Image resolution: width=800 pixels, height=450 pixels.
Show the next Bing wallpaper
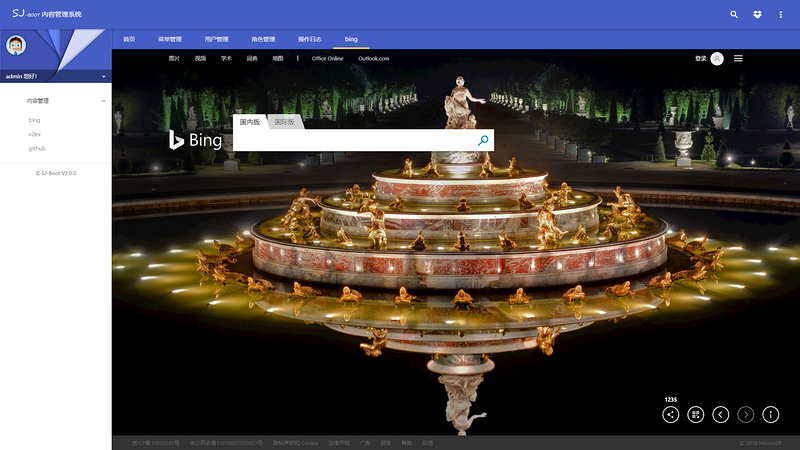pyautogui.click(x=745, y=415)
